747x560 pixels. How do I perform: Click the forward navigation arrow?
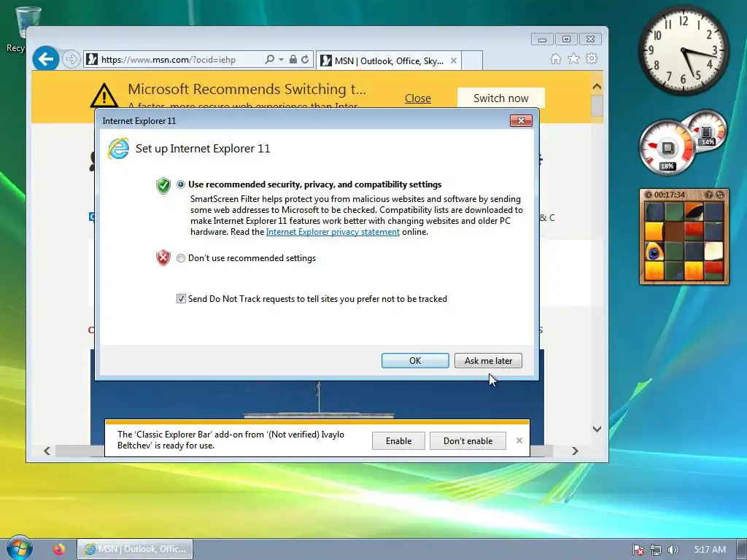point(71,60)
